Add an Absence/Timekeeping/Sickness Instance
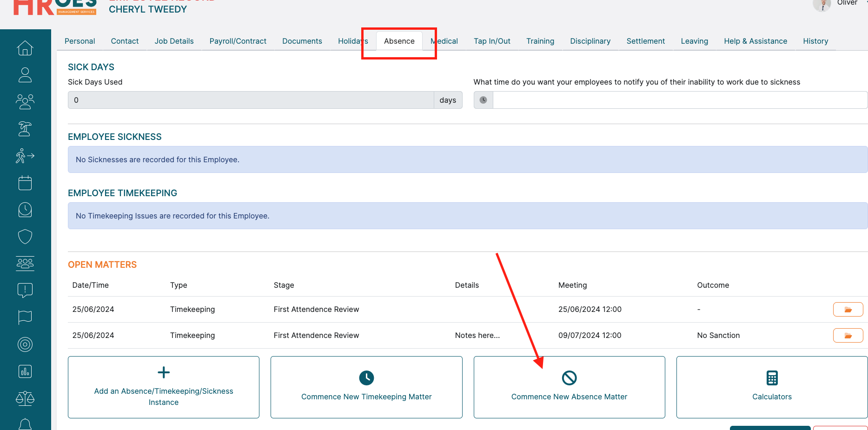This screenshot has width=868, height=430. [164, 387]
